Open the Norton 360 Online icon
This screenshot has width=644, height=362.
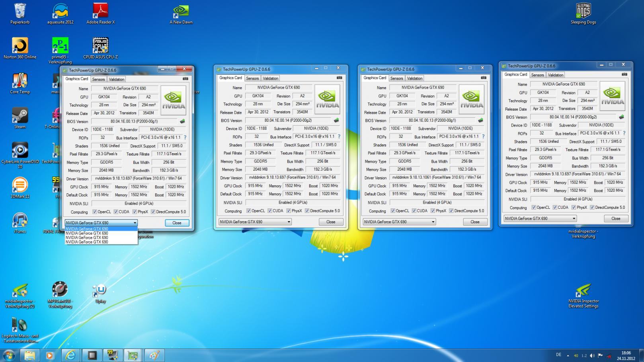tap(20, 48)
